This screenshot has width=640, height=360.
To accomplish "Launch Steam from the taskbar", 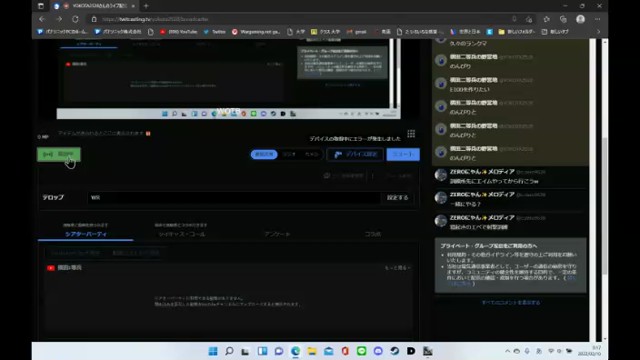I will pos(394,351).
